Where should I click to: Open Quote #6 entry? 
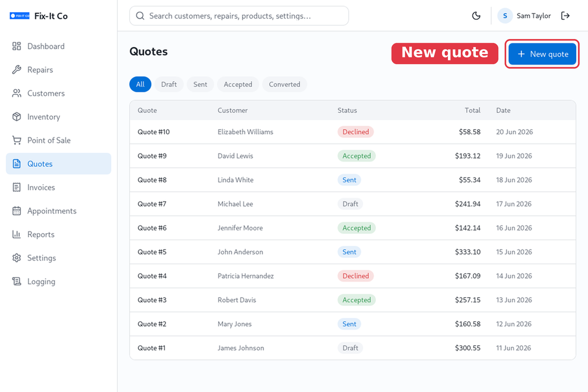click(x=152, y=228)
